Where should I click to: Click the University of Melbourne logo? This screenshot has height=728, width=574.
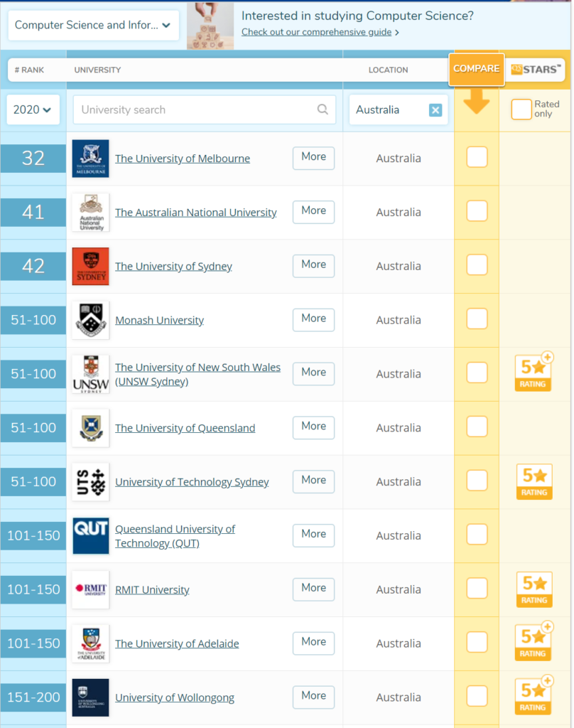(90, 159)
